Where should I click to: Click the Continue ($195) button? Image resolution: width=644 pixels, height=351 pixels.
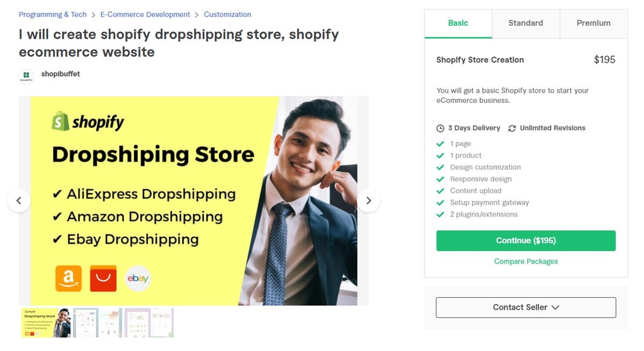pyautogui.click(x=526, y=241)
